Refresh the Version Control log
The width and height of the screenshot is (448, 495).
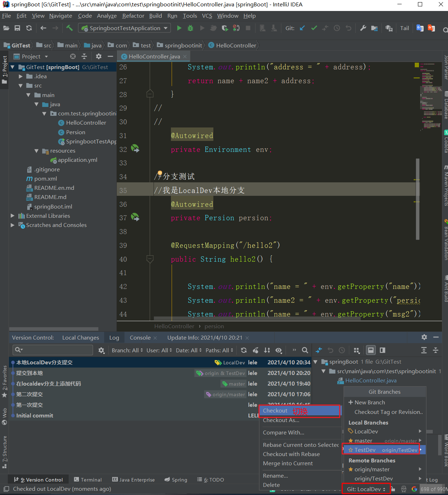click(244, 350)
